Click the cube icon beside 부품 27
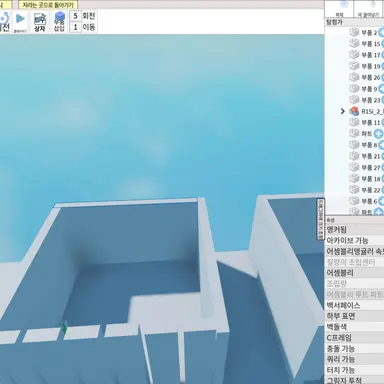384x384 pixels. [354, 167]
